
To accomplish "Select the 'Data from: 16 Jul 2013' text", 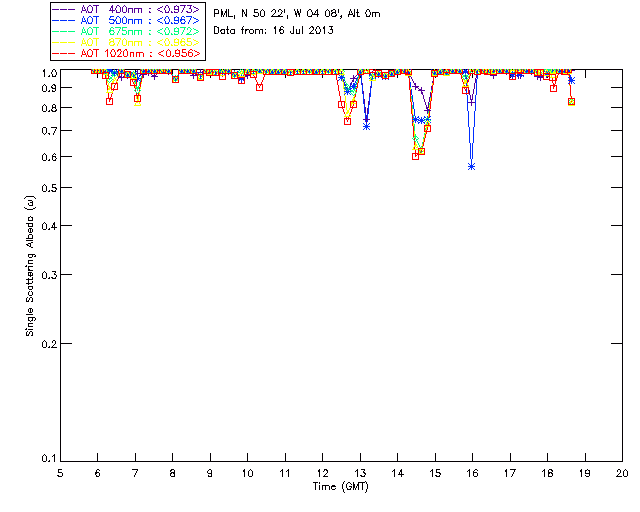I will pos(273,31).
